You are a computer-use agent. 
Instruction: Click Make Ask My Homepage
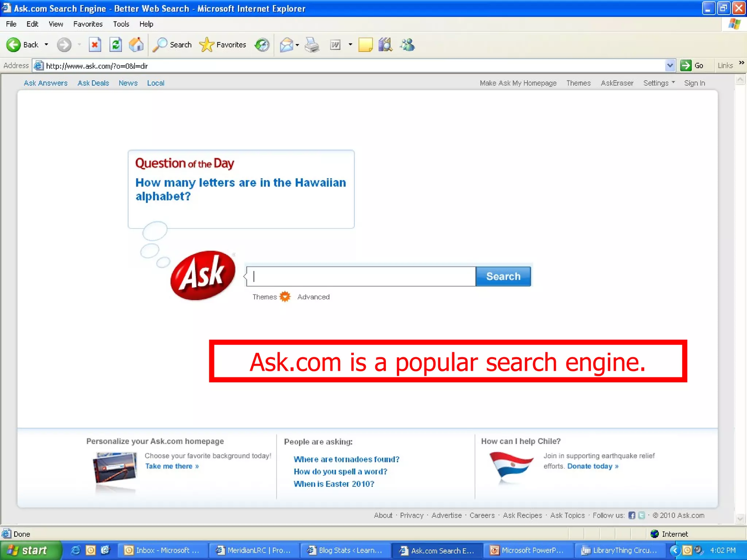pyautogui.click(x=518, y=83)
